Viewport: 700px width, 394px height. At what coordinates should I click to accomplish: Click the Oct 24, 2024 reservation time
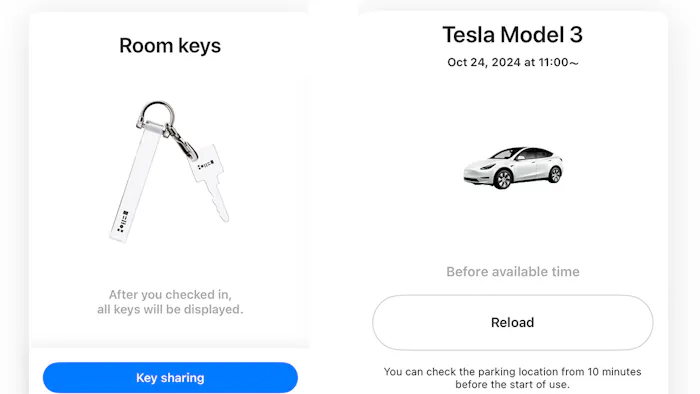tap(513, 62)
